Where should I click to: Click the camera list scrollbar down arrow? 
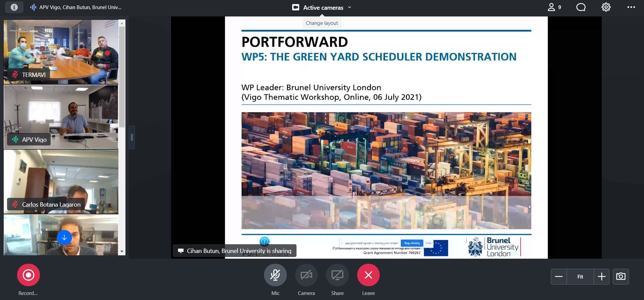pos(122,251)
